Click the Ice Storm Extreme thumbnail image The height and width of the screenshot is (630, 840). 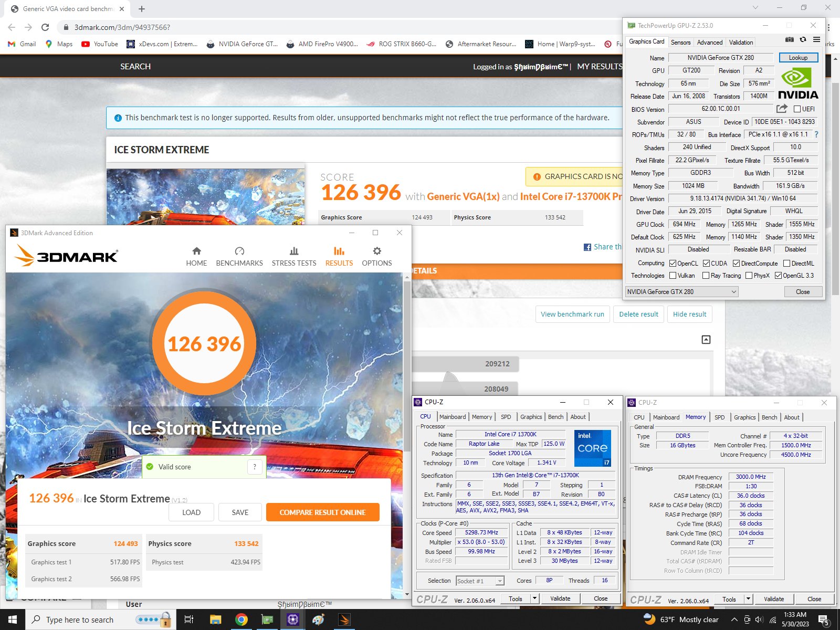click(205, 197)
